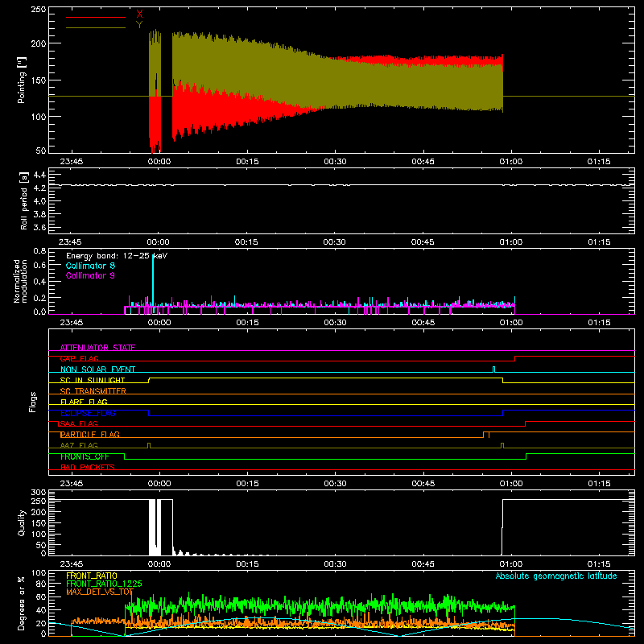Click the orange MAX_DET_VS_TOT legend entry
The width and height of the screenshot is (644, 644).
(x=100, y=592)
